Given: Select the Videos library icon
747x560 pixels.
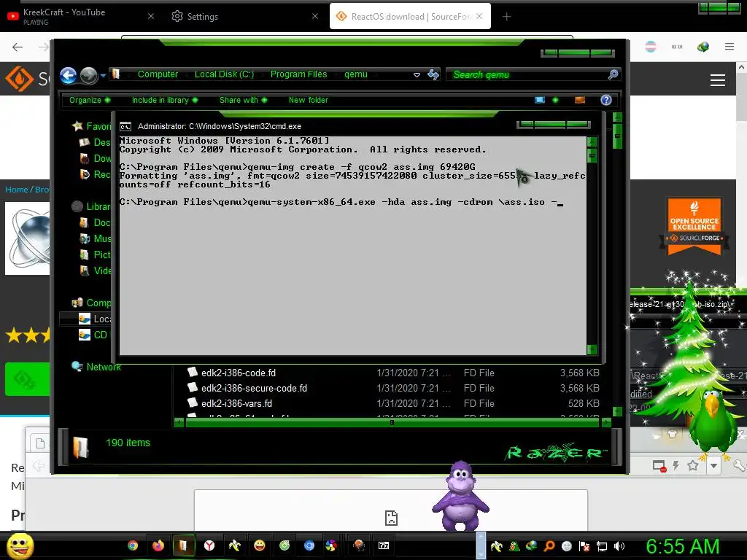Looking at the screenshot, I should pyautogui.click(x=85, y=271).
